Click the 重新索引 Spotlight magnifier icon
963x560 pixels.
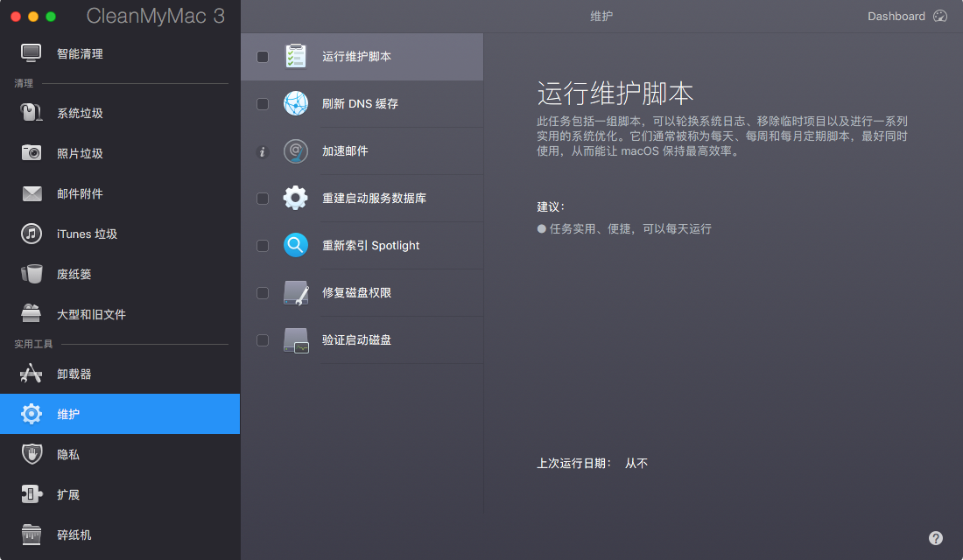pos(296,246)
